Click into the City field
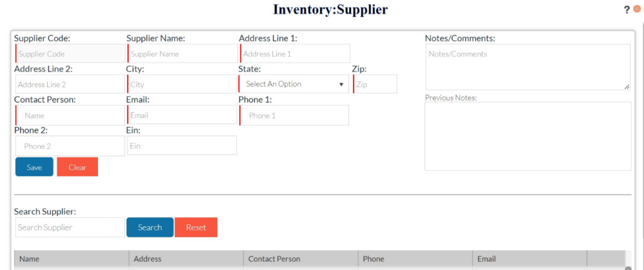This screenshot has width=644, height=270. click(182, 84)
